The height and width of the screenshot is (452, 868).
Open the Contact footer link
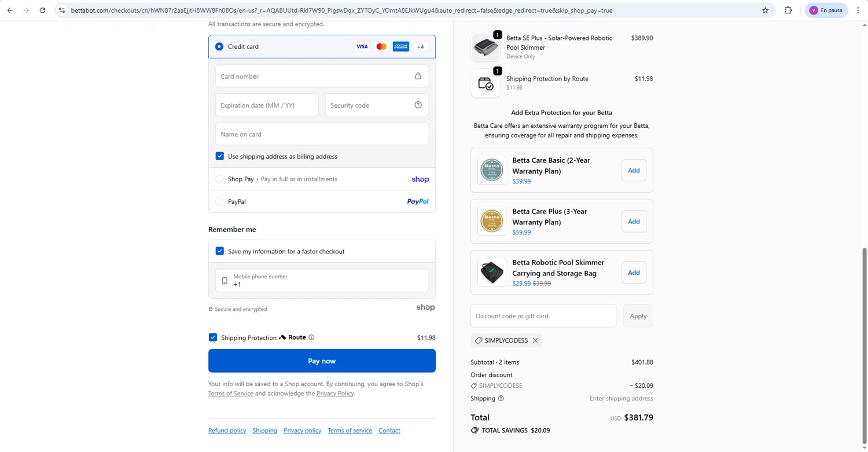389,431
